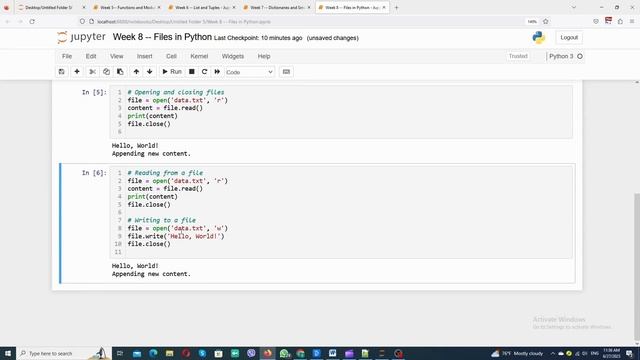Screen dimensions: 640x360
Task: Reload the page in the browser
Action: click(32, 22)
